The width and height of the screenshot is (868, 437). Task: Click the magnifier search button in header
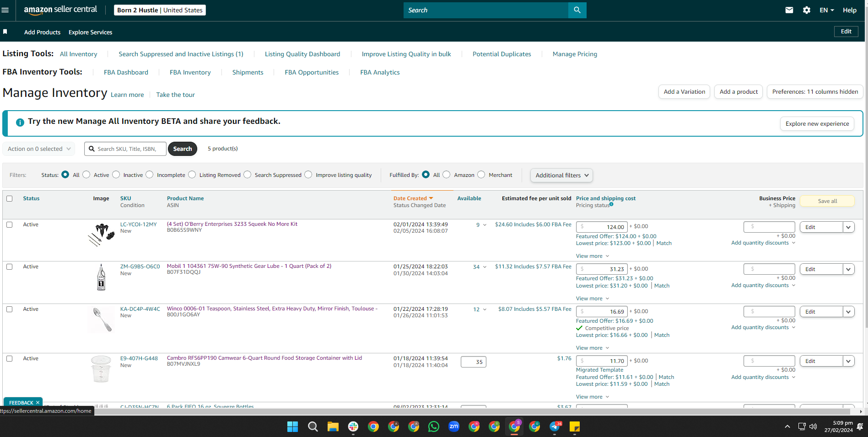577,10
